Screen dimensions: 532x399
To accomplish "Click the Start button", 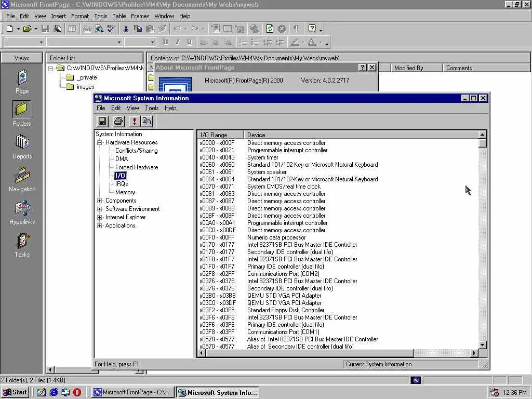I will pyautogui.click(x=15, y=392).
